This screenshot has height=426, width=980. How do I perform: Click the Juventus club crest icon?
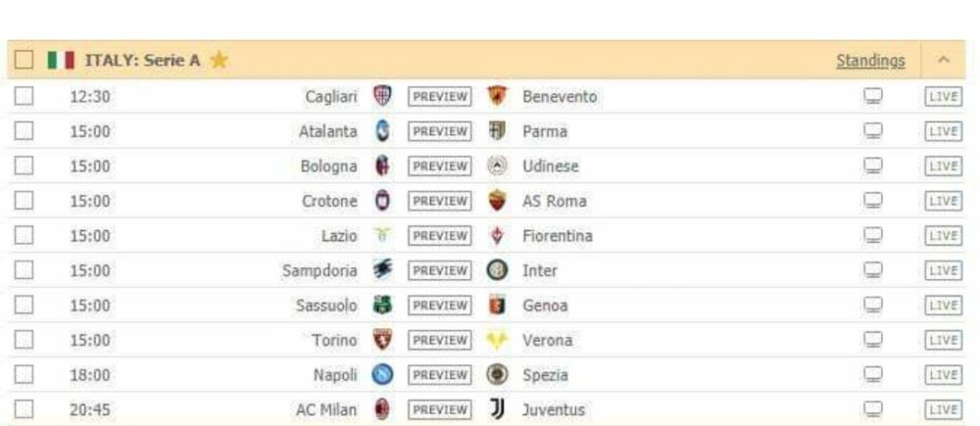(x=497, y=409)
